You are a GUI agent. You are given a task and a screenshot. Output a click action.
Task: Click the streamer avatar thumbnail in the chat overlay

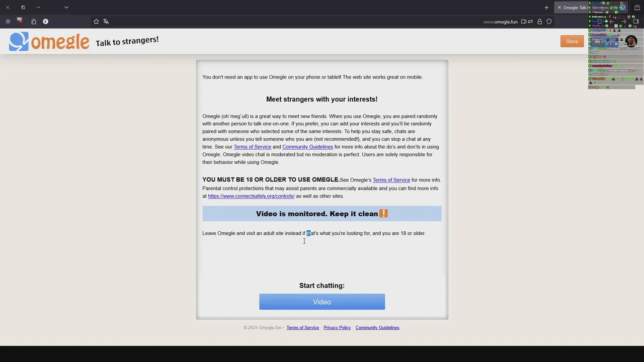pyautogui.click(x=631, y=41)
